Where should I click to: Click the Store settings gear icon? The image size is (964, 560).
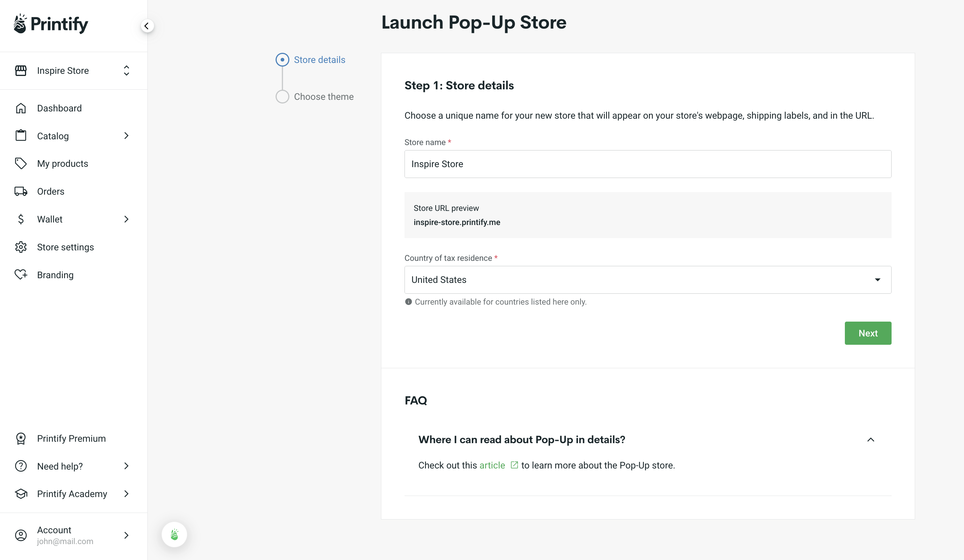pyautogui.click(x=21, y=247)
